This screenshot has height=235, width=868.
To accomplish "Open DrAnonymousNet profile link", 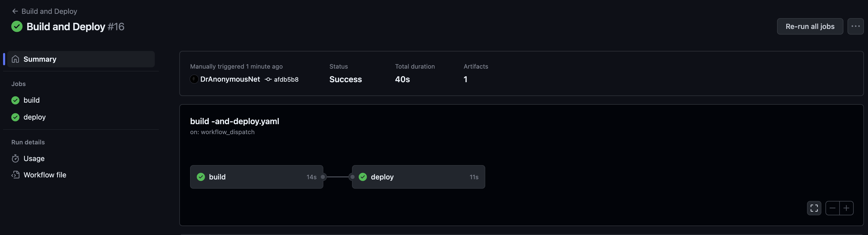I will (x=230, y=79).
